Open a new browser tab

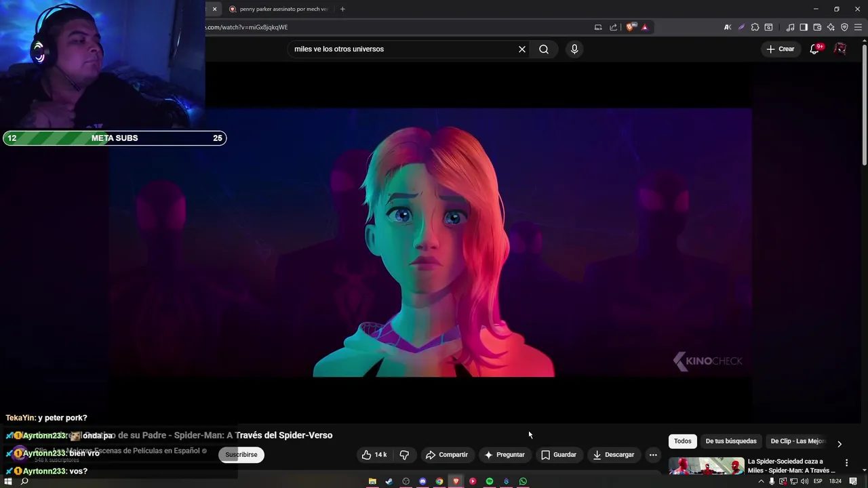click(x=342, y=9)
